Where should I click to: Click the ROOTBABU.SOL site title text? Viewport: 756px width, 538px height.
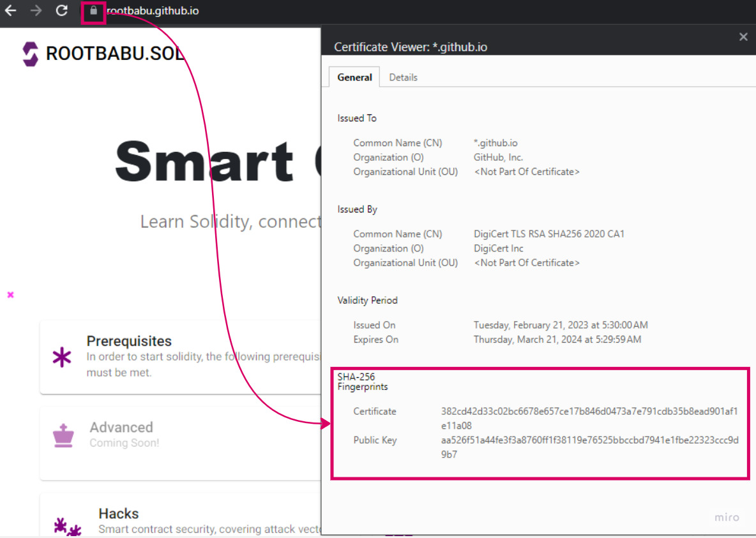115,54
